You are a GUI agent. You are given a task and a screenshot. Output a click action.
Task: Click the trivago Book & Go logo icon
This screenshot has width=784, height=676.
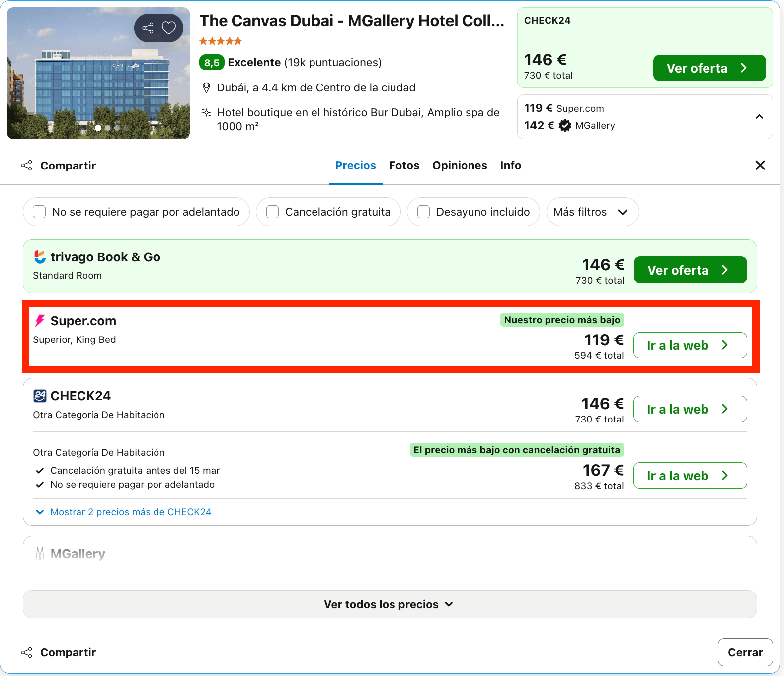(40, 257)
